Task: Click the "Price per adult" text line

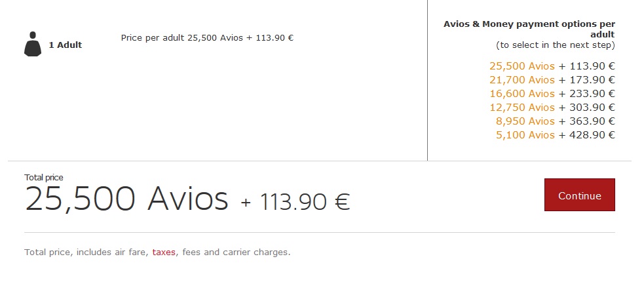Action: pos(207,37)
